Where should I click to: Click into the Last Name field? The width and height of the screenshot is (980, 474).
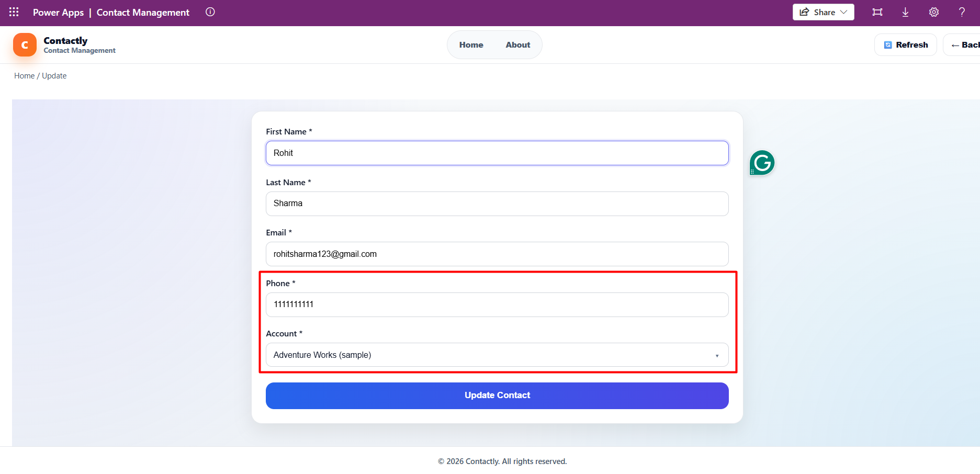tap(497, 204)
